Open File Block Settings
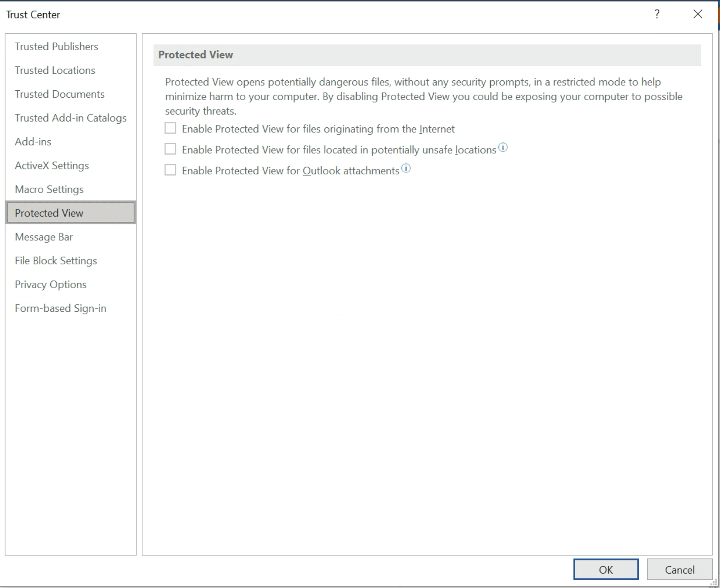The height and width of the screenshot is (588, 720). click(x=71, y=261)
